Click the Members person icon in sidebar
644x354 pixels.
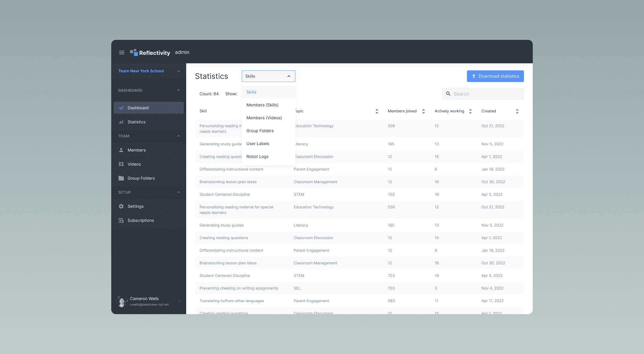coord(121,150)
